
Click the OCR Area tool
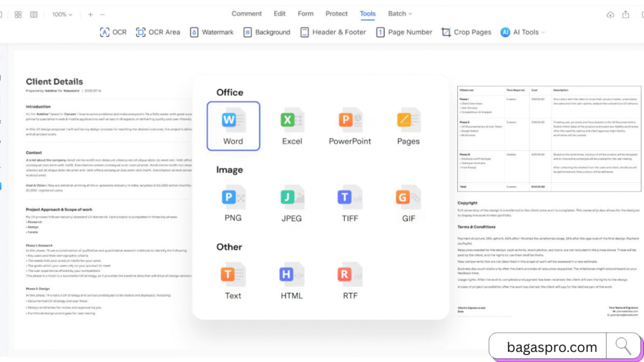(x=158, y=32)
